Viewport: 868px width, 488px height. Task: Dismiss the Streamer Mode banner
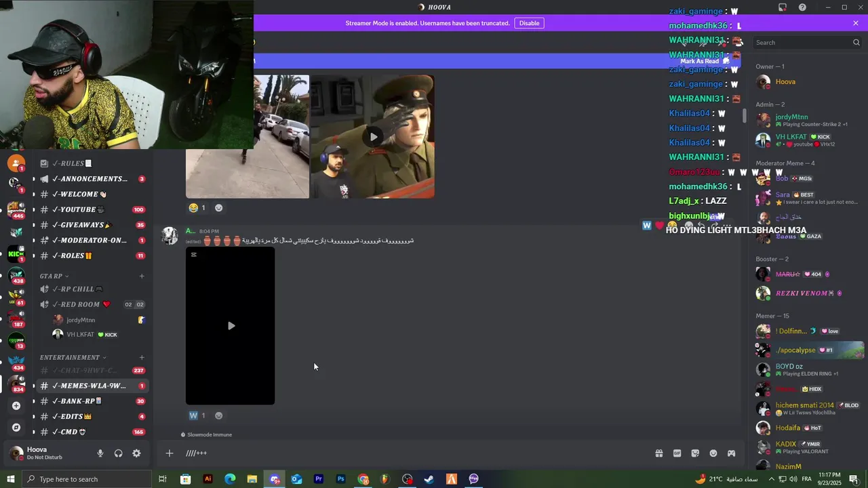[x=856, y=23]
